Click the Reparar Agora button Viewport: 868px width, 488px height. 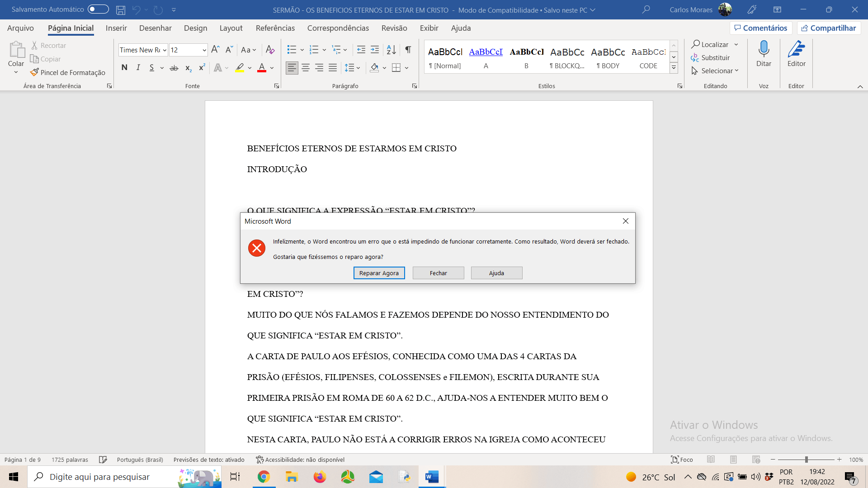click(379, 273)
